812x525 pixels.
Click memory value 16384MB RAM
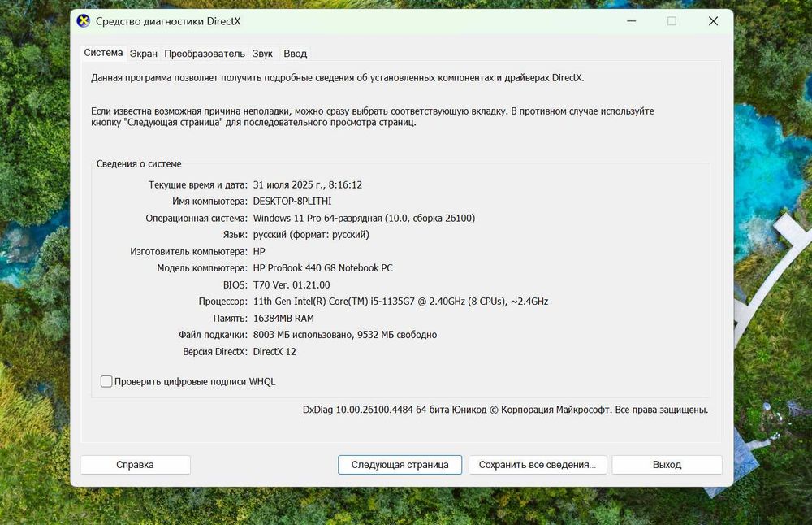click(x=283, y=319)
